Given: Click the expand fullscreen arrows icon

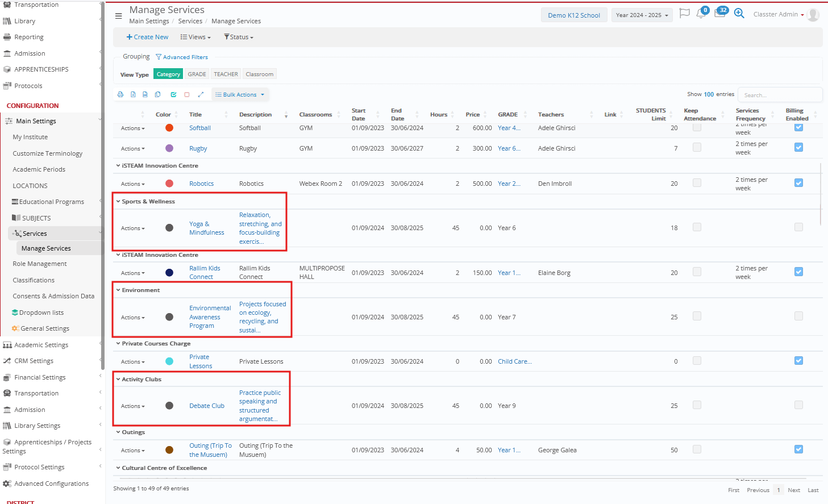Looking at the screenshot, I should point(201,95).
